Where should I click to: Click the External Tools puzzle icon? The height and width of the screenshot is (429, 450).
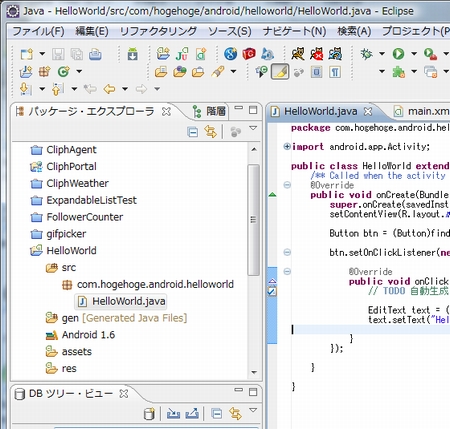point(398,72)
